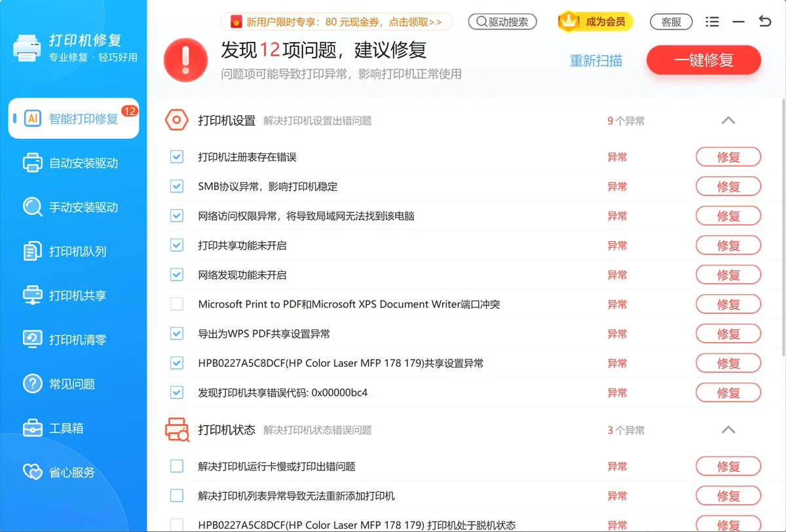Open 常见问题 sidebar tab

click(x=73, y=384)
